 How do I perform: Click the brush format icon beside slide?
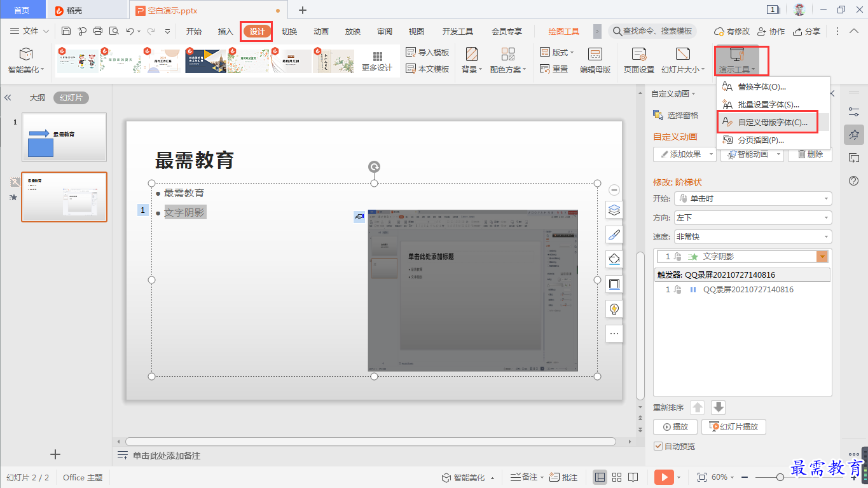click(614, 234)
